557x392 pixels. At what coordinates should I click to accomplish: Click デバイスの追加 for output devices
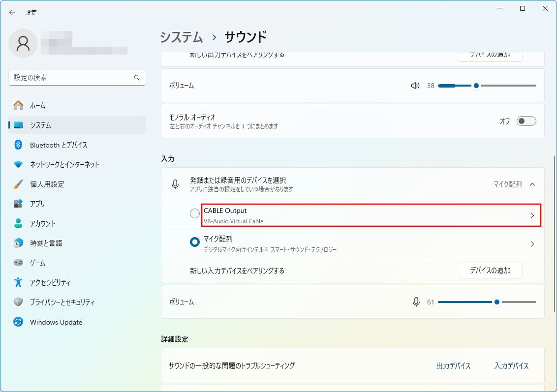490,56
